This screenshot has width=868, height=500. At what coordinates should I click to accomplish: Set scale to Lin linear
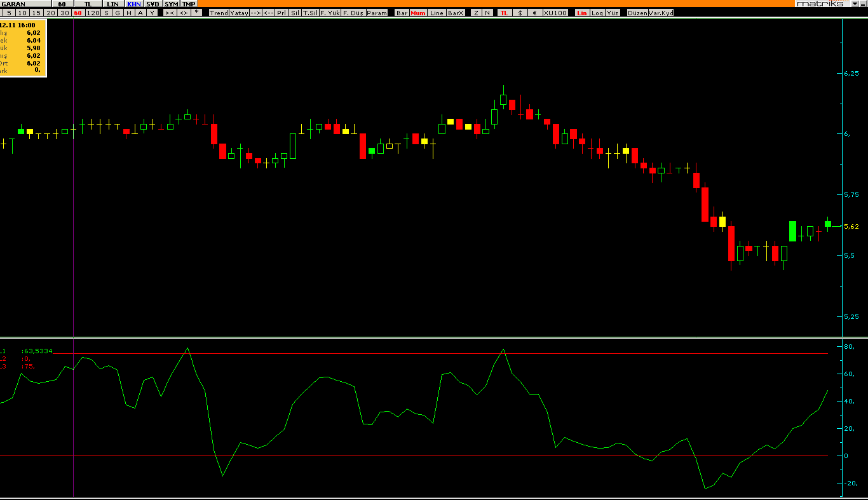point(582,13)
